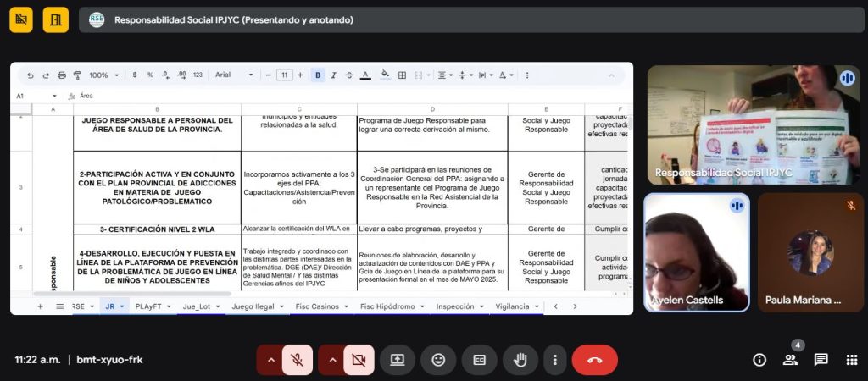
Task: Open more options three-dot menu in call bar
Action: (x=554, y=360)
